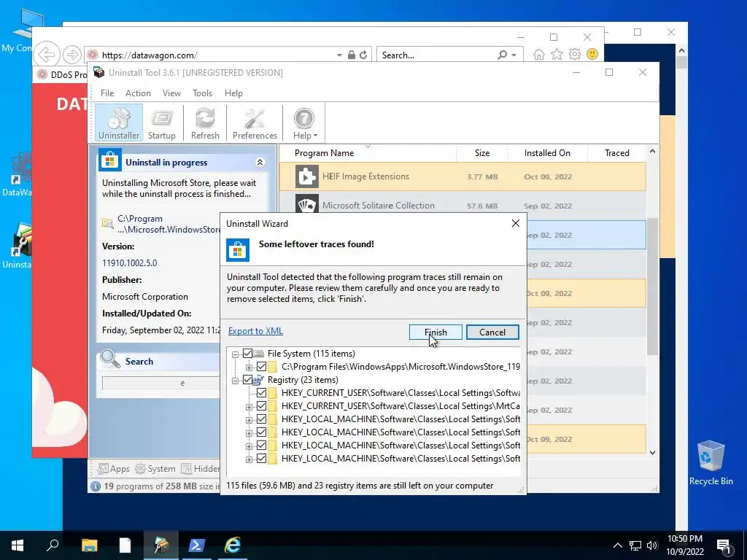Click the Microsoft Solitaire Collection cards icon
This screenshot has height=560, width=747.
click(x=306, y=204)
